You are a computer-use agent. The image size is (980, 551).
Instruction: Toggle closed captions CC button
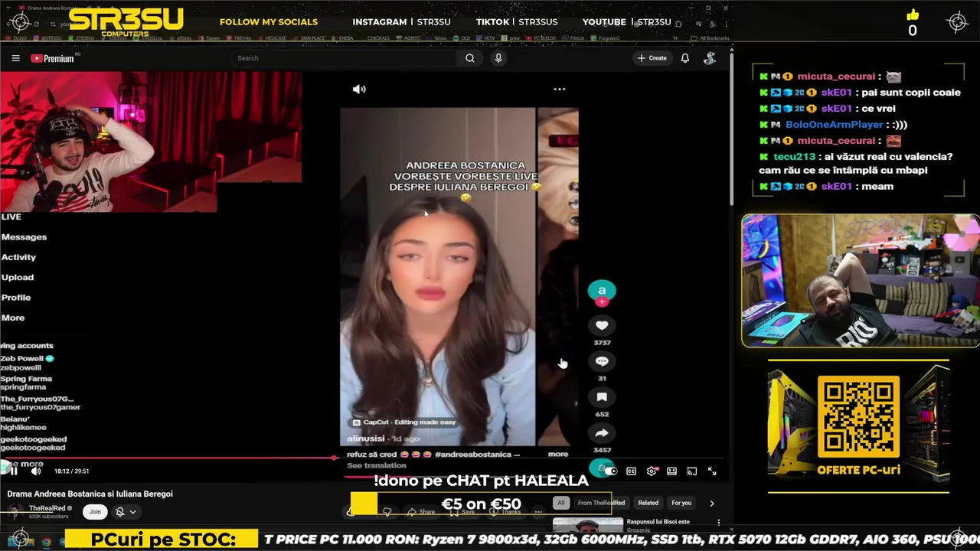(631, 471)
